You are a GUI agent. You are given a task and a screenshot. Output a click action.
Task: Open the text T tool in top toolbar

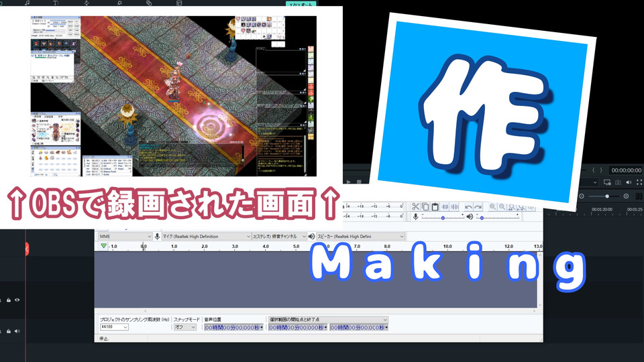56,3
